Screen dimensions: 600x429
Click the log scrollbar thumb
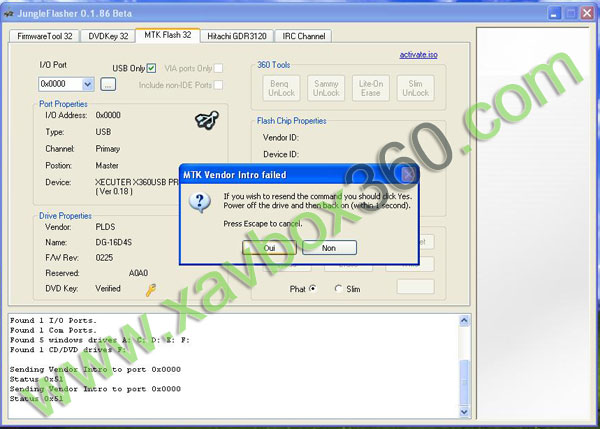464,382
